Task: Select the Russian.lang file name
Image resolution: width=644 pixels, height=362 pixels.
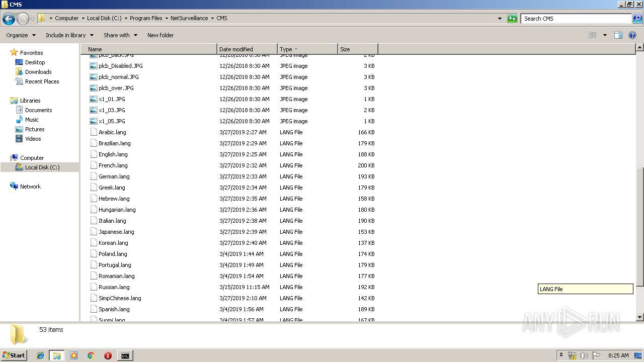Action: click(x=114, y=287)
